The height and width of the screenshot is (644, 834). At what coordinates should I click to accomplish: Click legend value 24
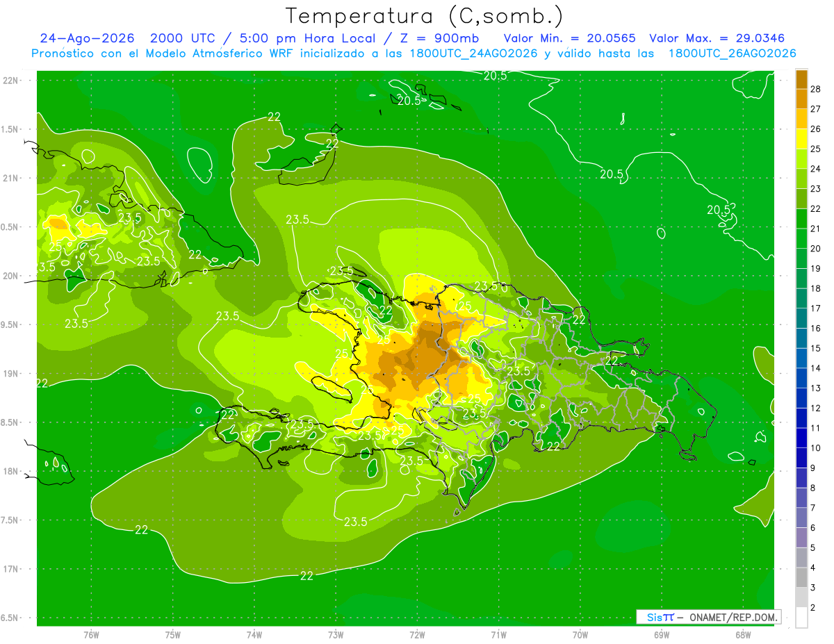click(x=816, y=169)
